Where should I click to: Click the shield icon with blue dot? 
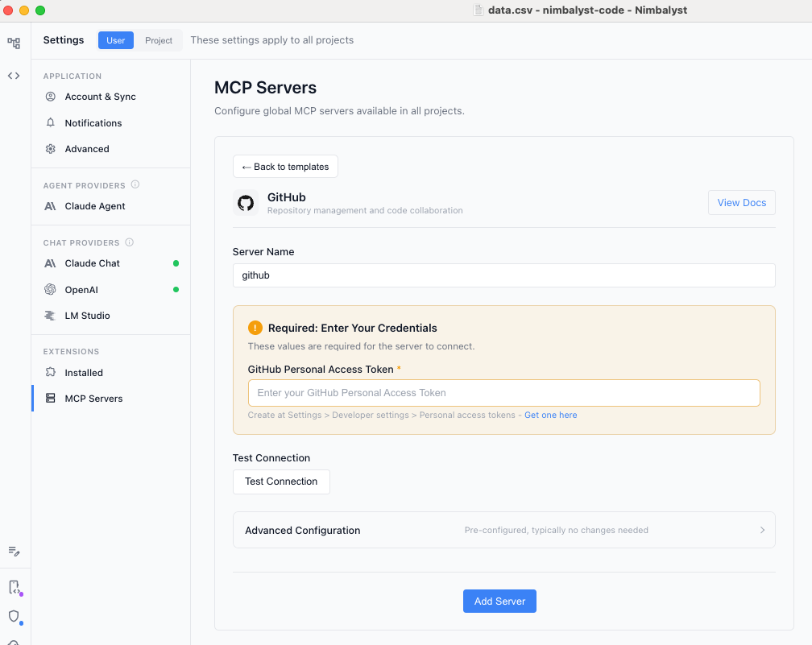coord(15,617)
